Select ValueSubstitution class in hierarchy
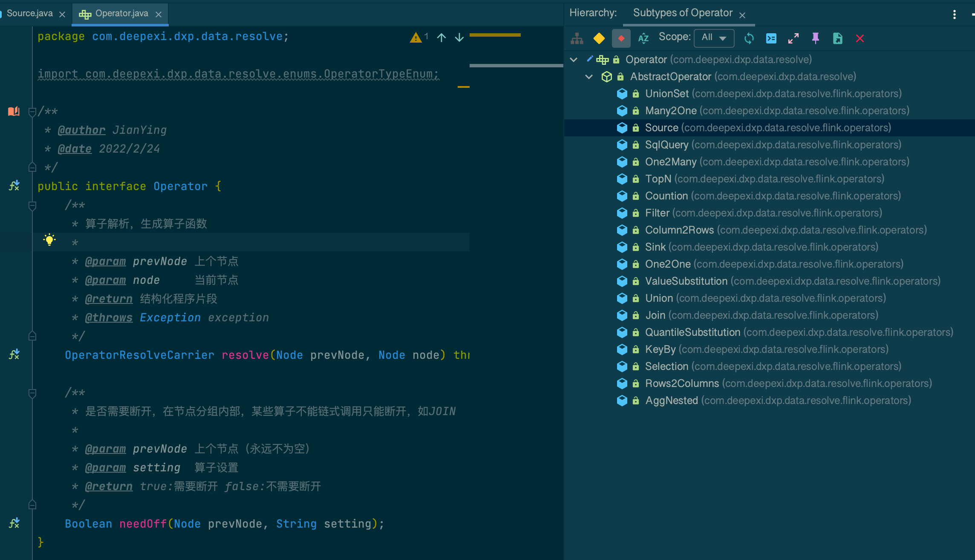The image size is (975, 560). click(x=793, y=281)
